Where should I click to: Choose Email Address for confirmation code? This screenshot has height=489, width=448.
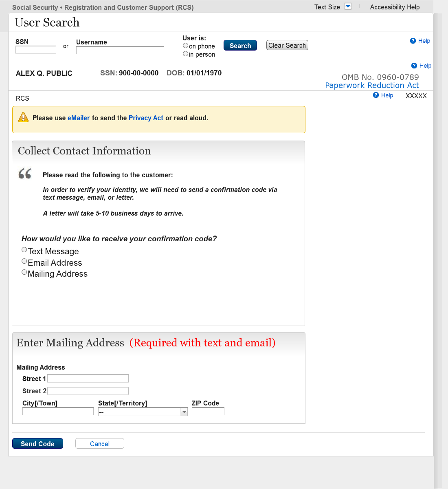click(x=24, y=261)
